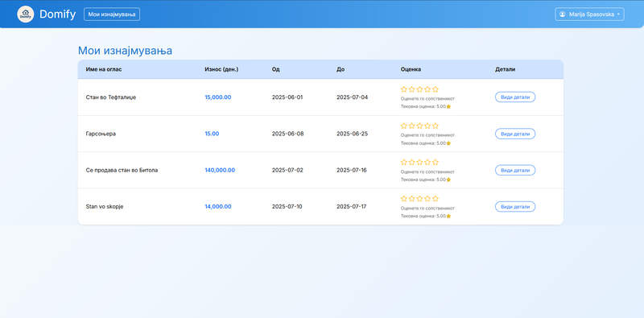Give five stars in Гарсоњера row
This screenshot has width=644, height=318.
436,126
